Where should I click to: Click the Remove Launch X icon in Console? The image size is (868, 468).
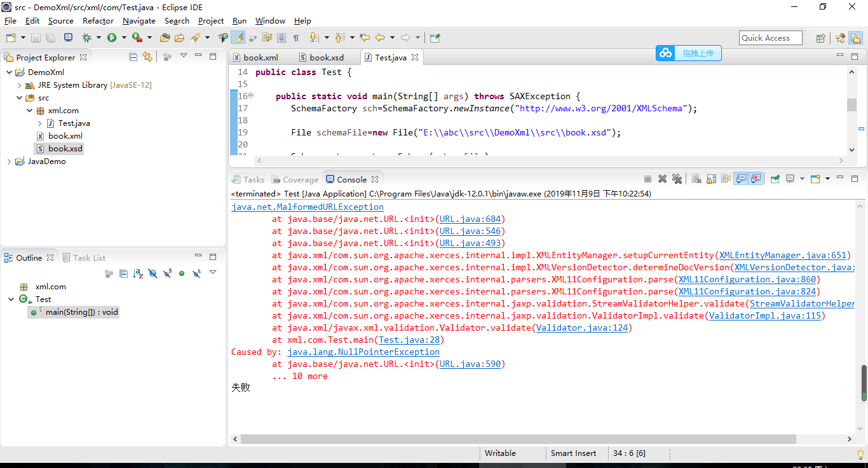click(662, 179)
